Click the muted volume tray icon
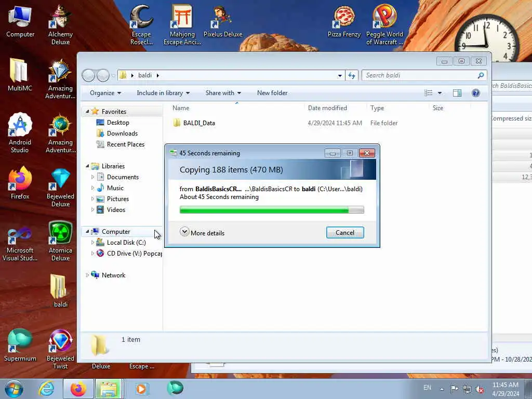The width and height of the screenshot is (532, 399). 480,390
